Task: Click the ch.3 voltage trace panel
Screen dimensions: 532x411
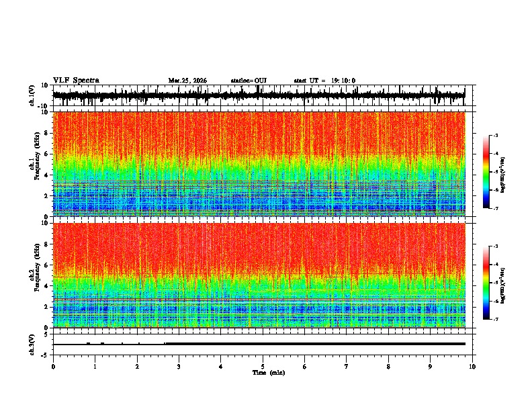Action: 264,345
